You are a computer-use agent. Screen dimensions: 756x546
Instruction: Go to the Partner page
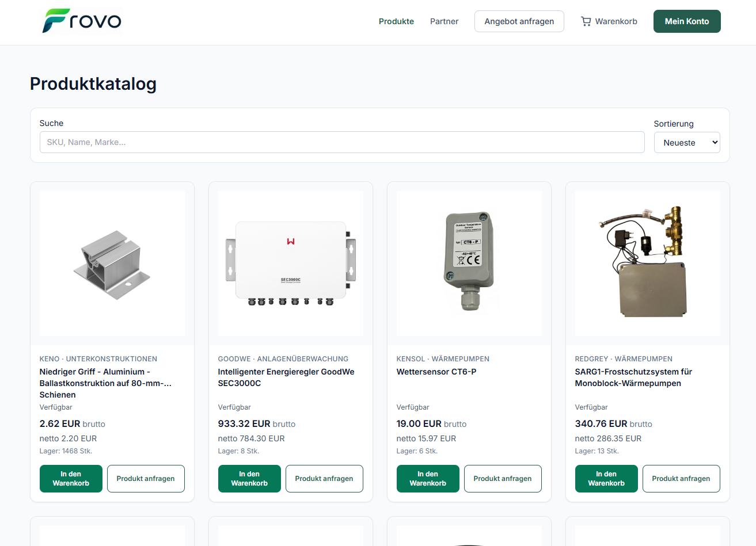444,21
